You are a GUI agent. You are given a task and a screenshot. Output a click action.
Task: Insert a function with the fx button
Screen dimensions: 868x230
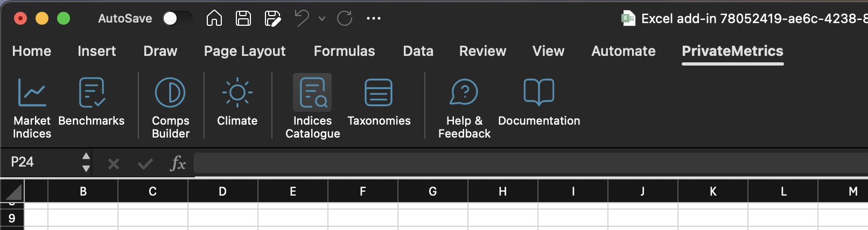click(178, 163)
